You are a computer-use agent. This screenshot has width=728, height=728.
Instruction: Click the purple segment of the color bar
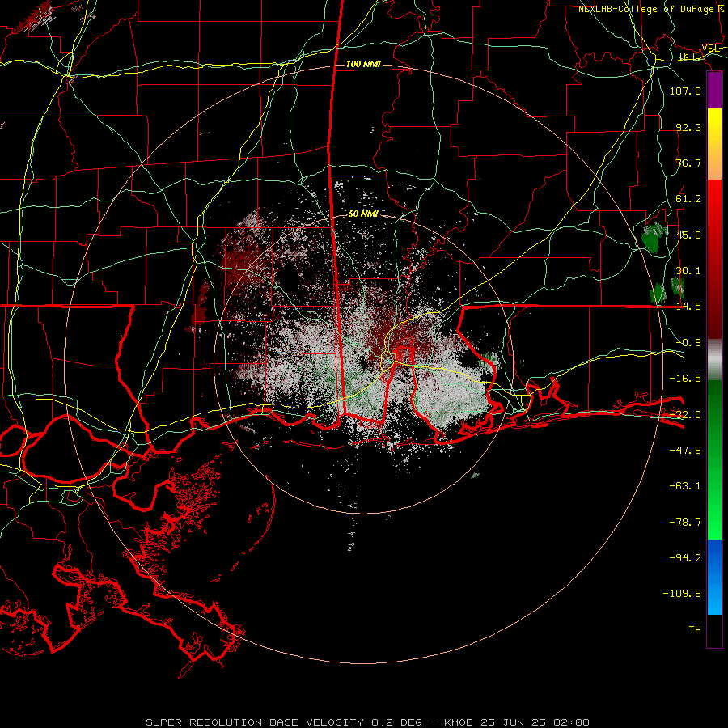pos(714,90)
